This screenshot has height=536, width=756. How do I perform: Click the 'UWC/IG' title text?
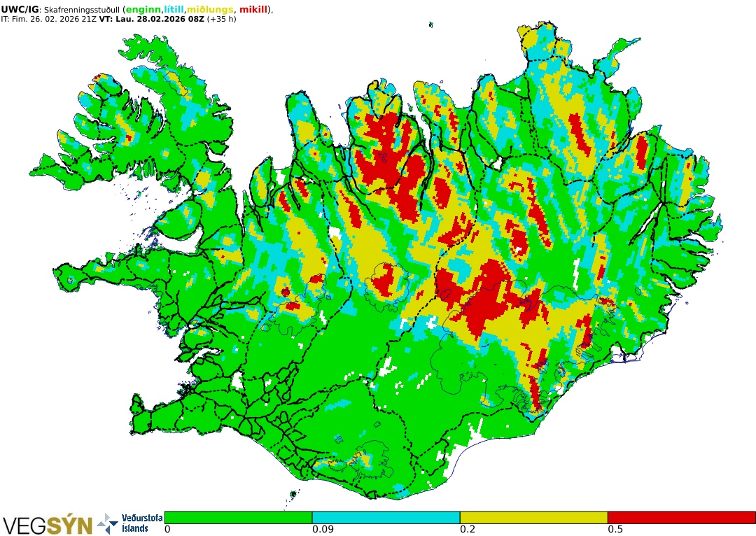pos(20,10)
